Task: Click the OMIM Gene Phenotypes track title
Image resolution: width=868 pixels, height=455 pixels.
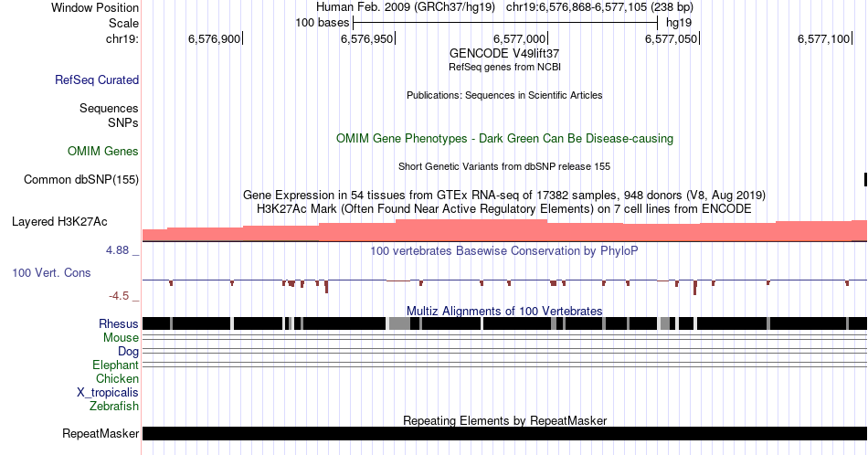Action: pyautogui.click(x=504, y=138)
